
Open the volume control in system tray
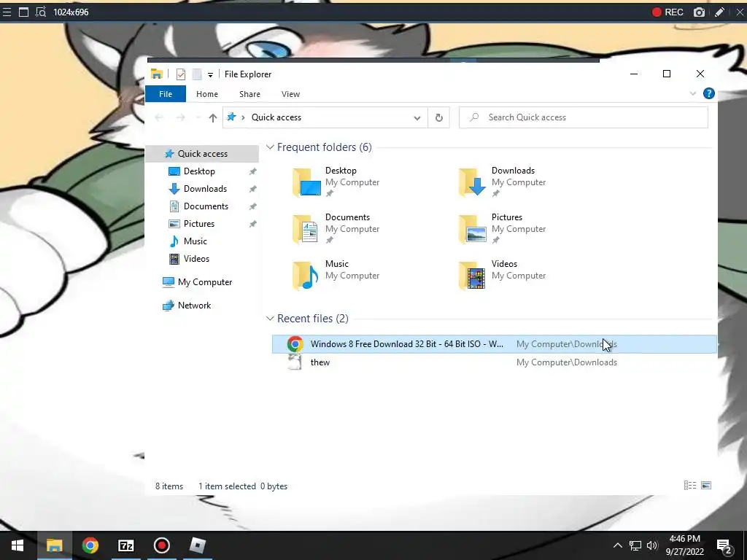point(652,545)
